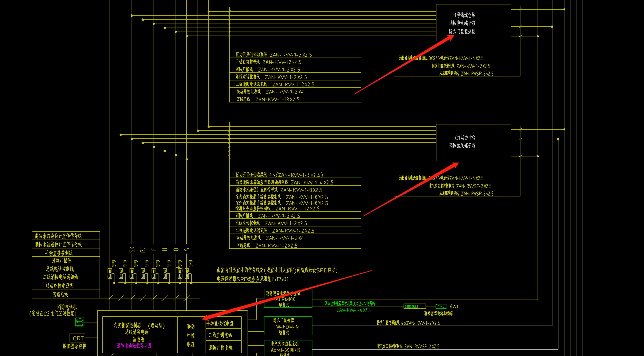Viewport: 644px width, 356px height.
Task: Click the '手动直接控制线 ZAN-KVV-12x2.5' cable label
Action: (x=268, y=62)
